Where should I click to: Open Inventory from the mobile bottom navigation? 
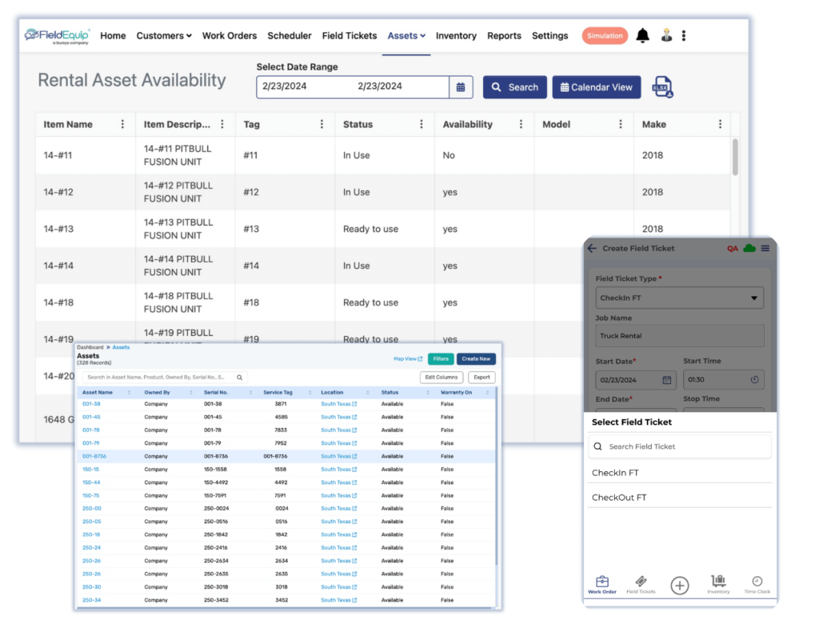718,585
